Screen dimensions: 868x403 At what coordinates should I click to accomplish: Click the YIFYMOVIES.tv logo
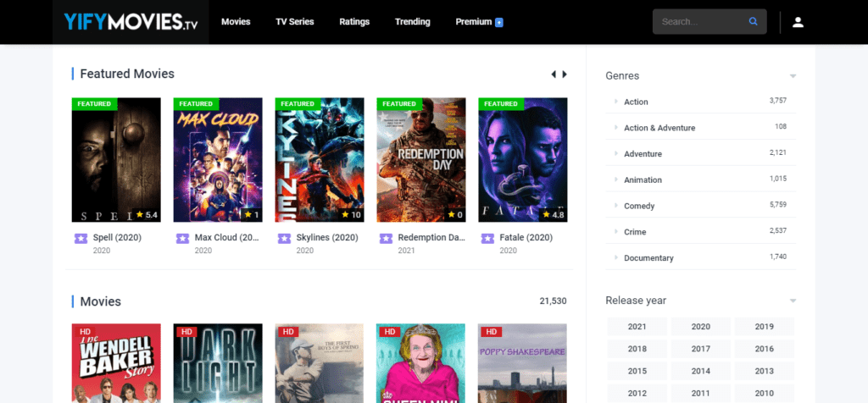[x=131, y=21]
